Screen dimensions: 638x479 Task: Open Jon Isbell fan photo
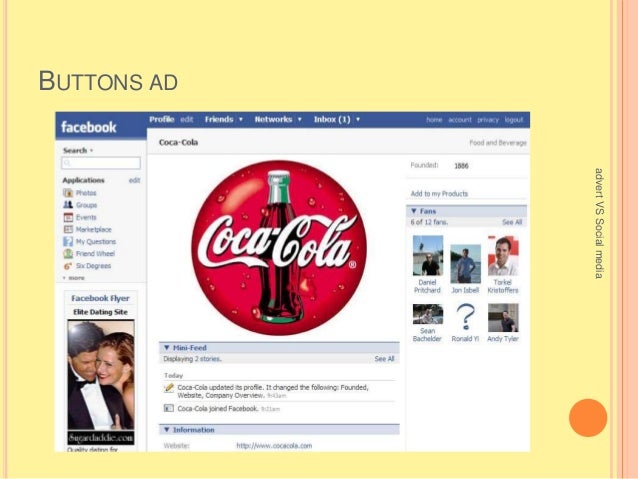[465, 264]
